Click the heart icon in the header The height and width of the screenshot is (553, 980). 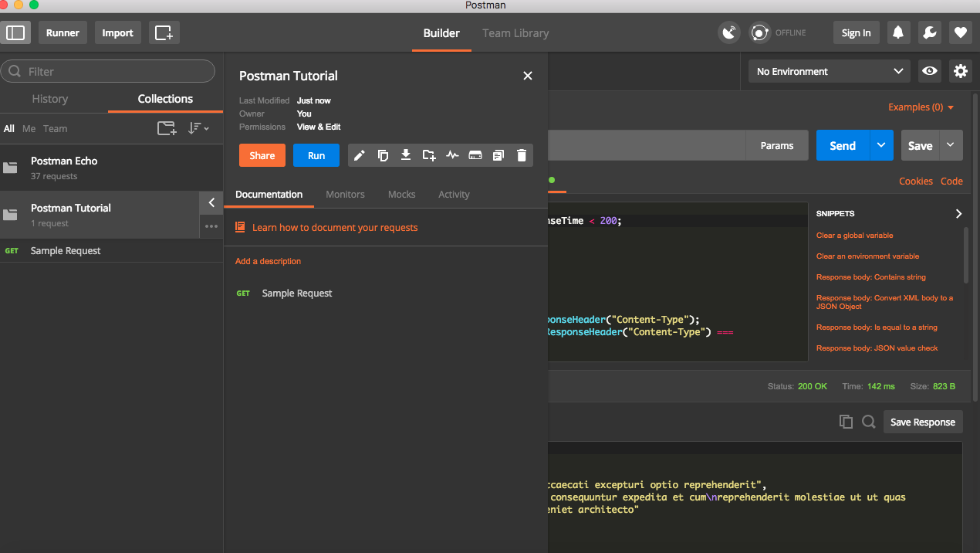[960, 32]
